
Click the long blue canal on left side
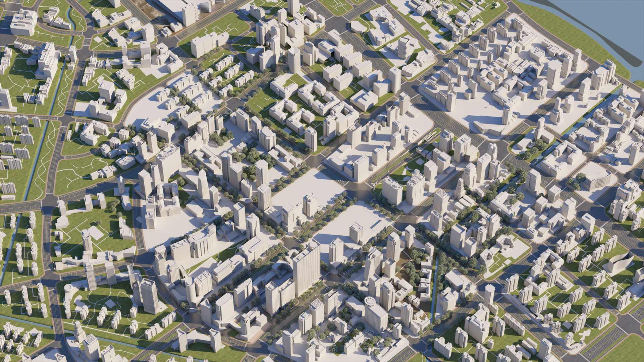pos(38,158)
